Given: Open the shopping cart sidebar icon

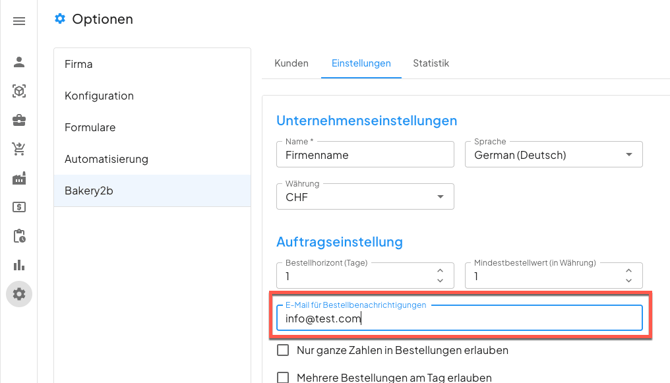Looking at the screenshot, I should [19, 149].
